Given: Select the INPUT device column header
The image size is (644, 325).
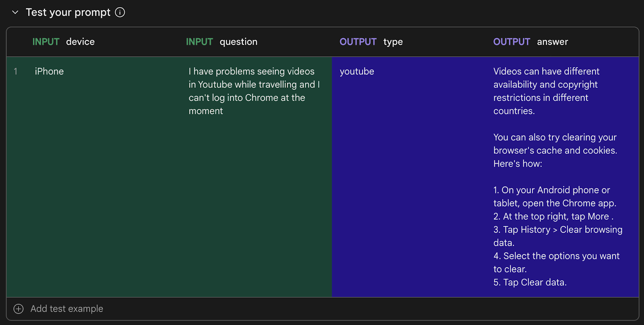Looking at the screenshot, I should pos(64,42).
